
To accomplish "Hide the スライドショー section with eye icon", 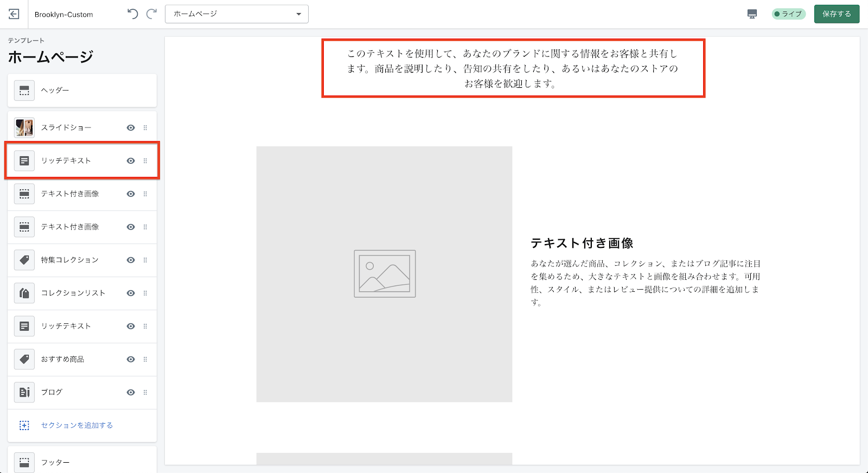I will pos(131,127).
